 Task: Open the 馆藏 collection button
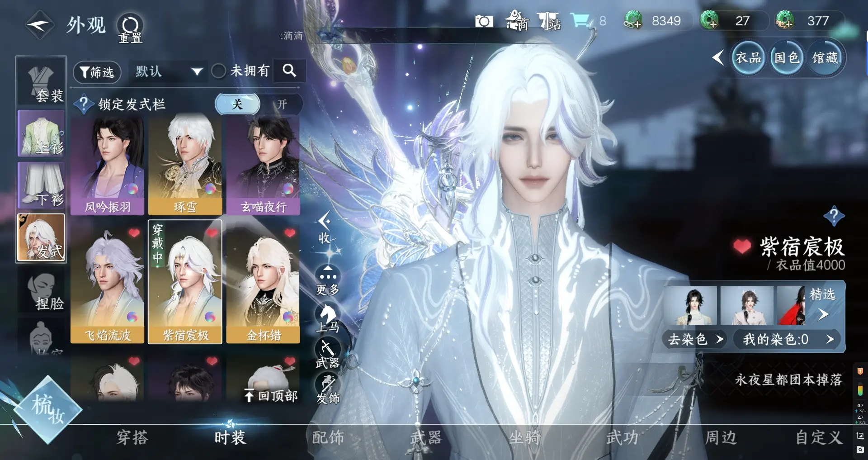point(826,57)
